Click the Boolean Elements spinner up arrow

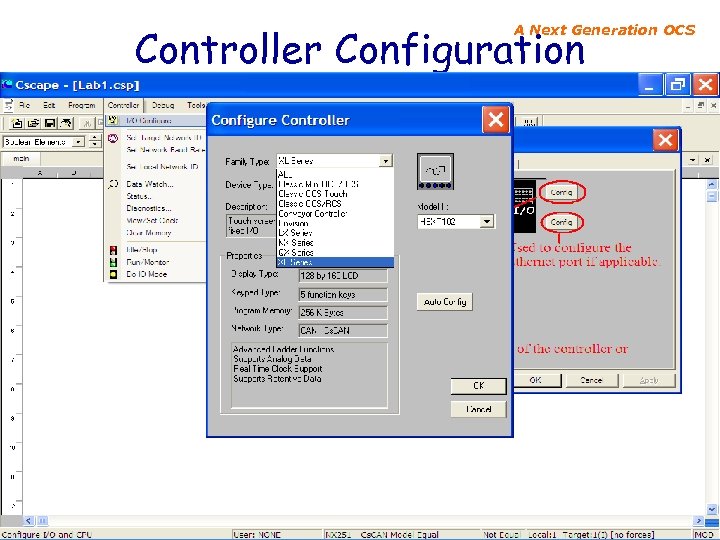[x=95, y=139]
